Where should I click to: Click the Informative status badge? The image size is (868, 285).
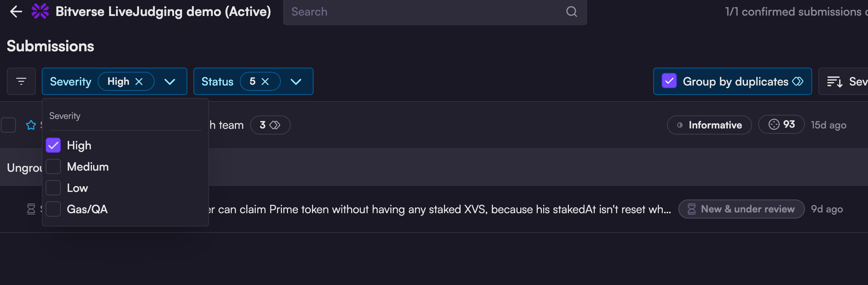[x=709, y=125]
